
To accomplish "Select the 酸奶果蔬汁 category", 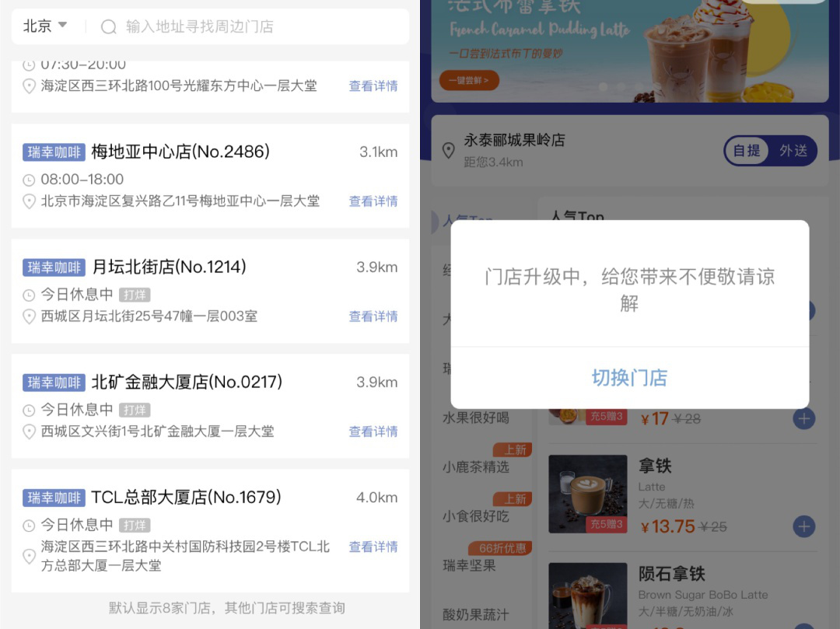I will pyautogui.click(x=476, y=614).
